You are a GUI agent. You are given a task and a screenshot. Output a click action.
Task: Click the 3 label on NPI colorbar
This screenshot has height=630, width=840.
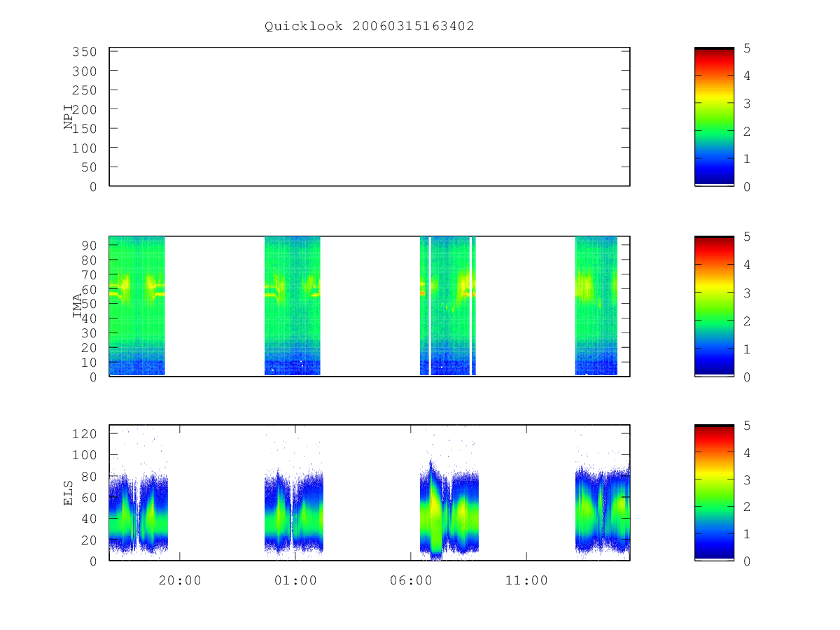click(748, 104)
